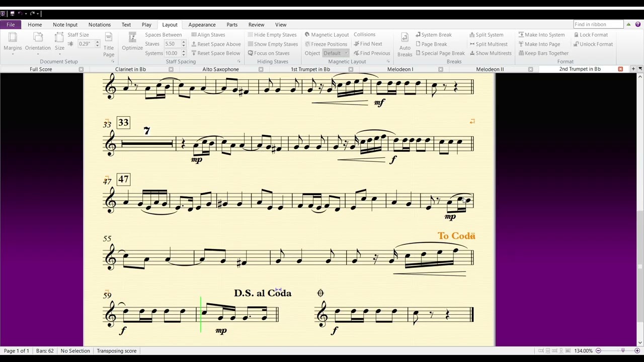Toggle Magnetic Layout

[x=327, y=35]
